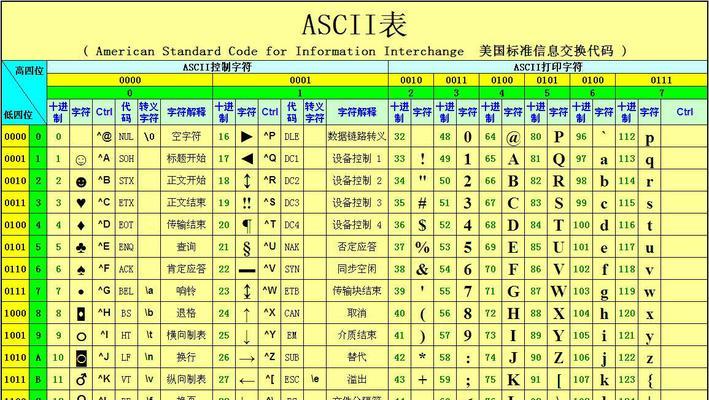Select the "ASCII控制字符" header
Screen dimensions: 709x400
click(x=217, y=67)
